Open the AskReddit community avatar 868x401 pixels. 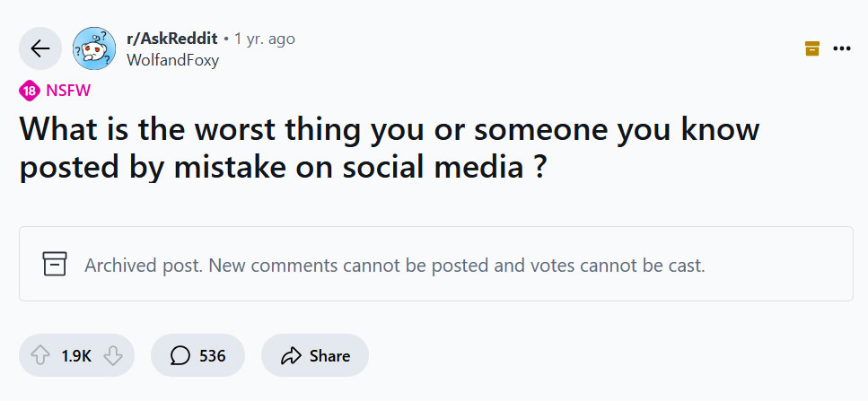(94, 49)
